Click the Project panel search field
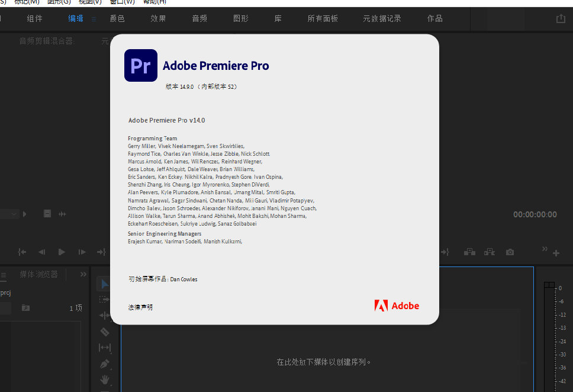This screenshot has height=392, width=573. tap(5, 308)
